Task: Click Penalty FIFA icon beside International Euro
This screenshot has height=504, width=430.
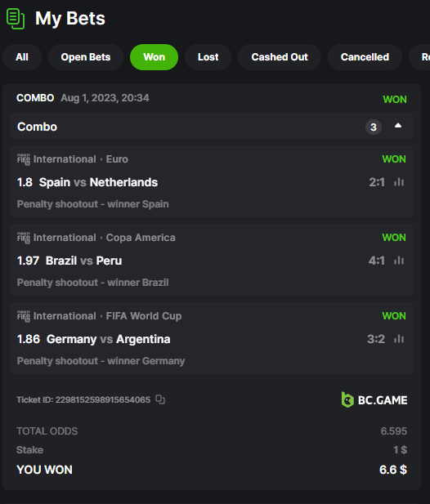Action: click(x=24, y=159)
